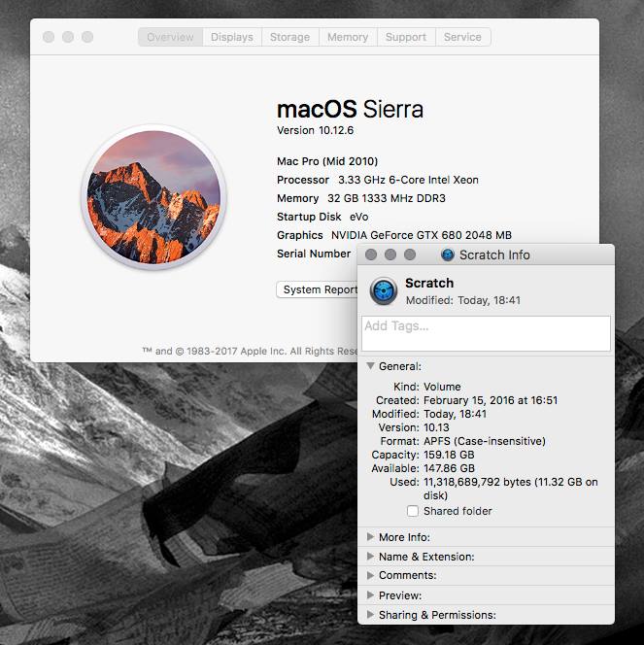Click the Version 10.12.6 text
Image resolution: width=644 pixels, height=645 pixels.
315,130
